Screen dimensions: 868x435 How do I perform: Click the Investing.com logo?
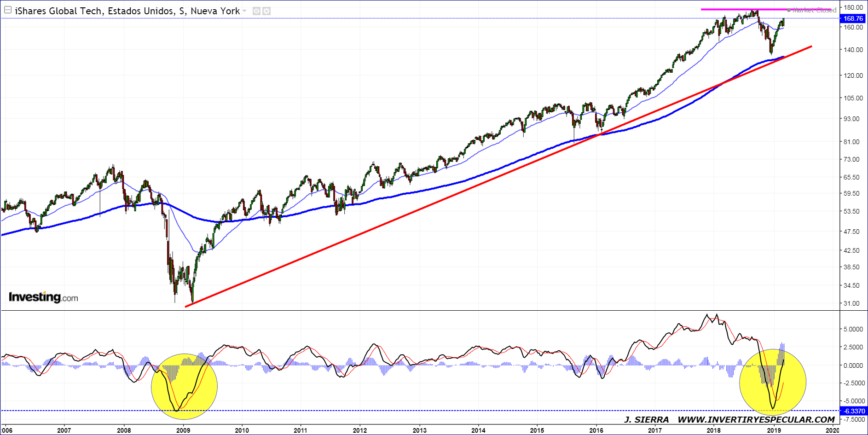pos(43,297)
